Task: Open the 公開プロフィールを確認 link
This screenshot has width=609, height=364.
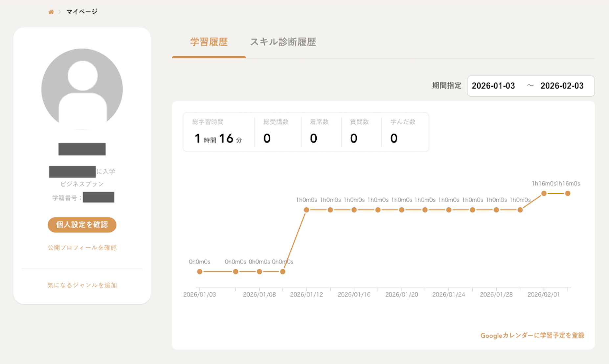Action: 82,248
